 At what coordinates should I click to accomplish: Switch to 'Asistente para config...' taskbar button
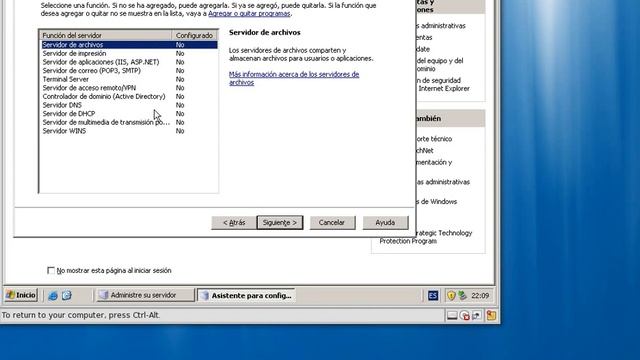(247, 295)
